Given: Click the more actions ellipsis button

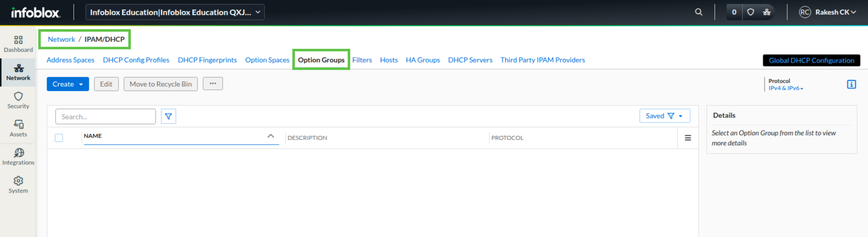Looking at the screenshot, I should [x=213, y=84].
